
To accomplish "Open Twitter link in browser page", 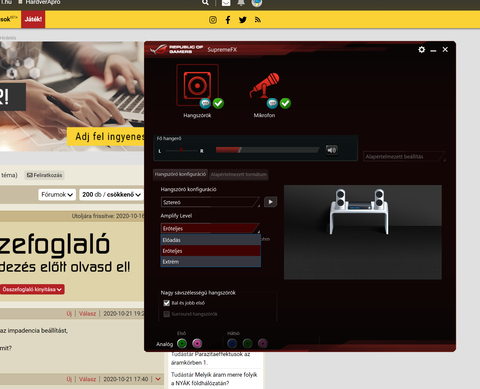I will pyautogui.click(x=243, y=20).
